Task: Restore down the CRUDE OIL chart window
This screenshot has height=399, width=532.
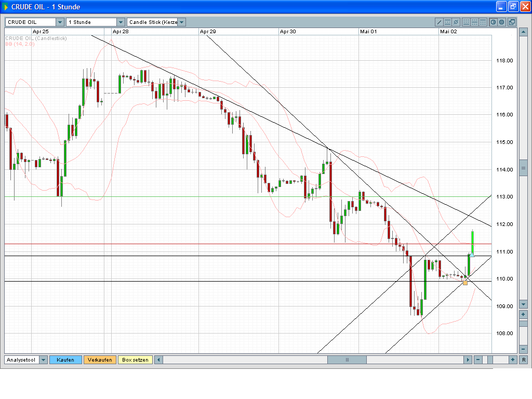Action: coord(513,6)
